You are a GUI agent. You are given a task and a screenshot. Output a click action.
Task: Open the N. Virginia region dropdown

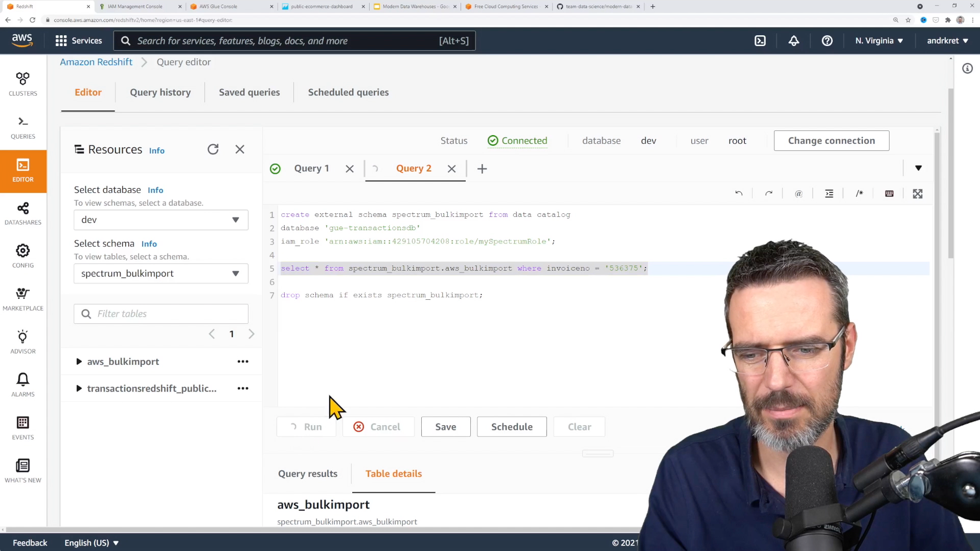pyautogui.click(x=879, y=41)
